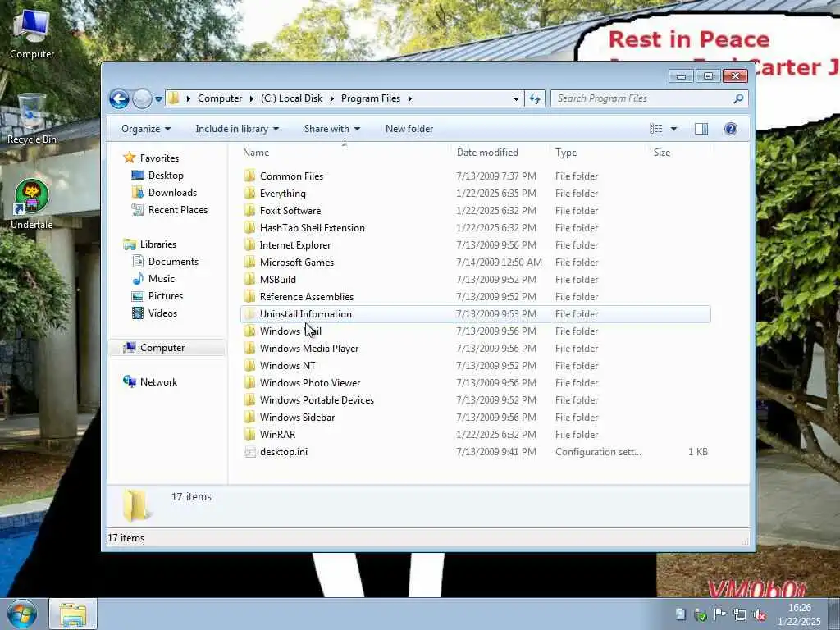The height and width of the screenshot is (630, 840).
Task: Click the Action Center flag tray icon
Action: pos(719,614)
